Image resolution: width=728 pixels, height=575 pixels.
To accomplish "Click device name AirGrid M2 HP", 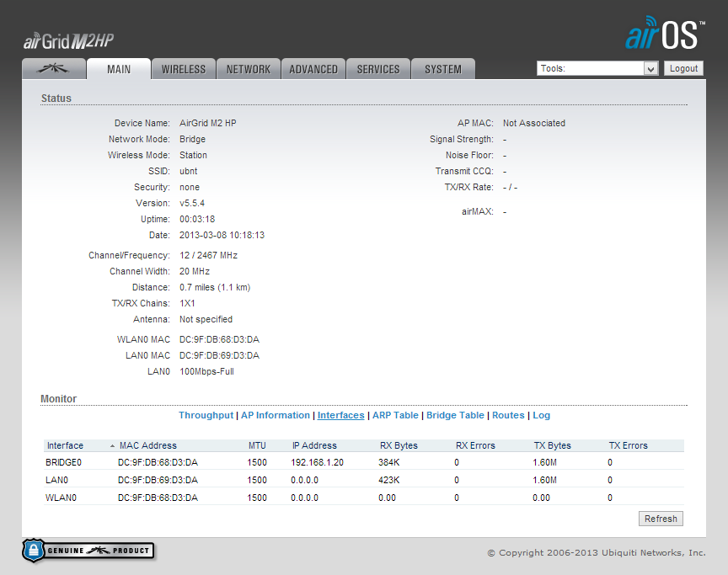I will (x=208, y=123).
